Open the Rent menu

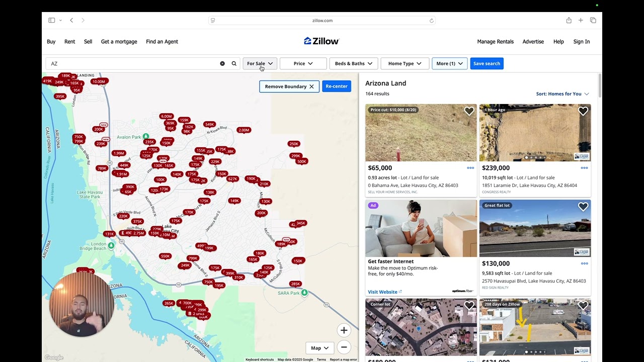pos(70,42)
